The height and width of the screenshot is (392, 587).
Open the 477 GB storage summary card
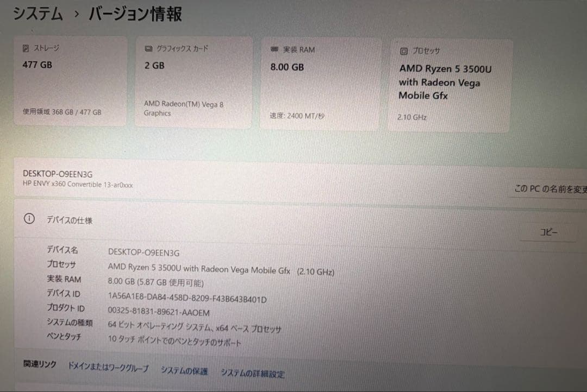click(70, 81)
